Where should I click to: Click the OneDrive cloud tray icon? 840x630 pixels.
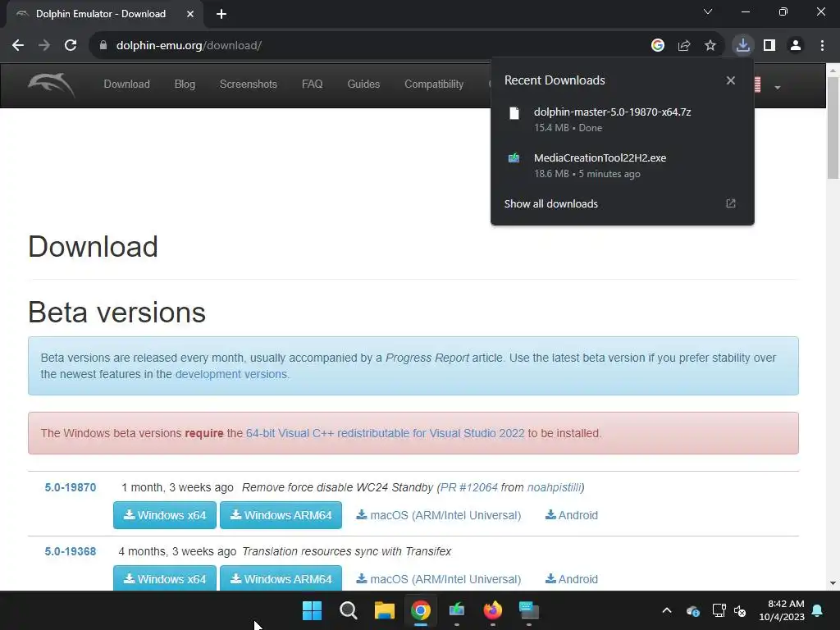[x=692, y=610]
